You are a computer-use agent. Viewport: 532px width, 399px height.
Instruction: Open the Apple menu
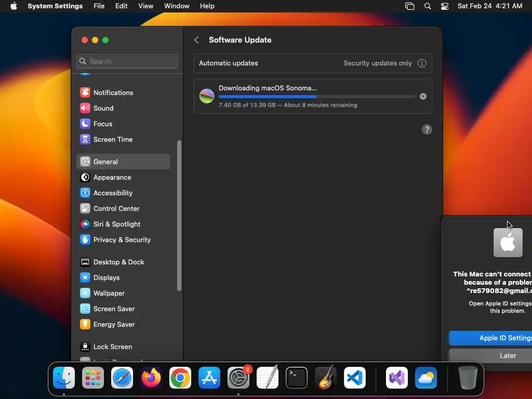tap(14, 6)
